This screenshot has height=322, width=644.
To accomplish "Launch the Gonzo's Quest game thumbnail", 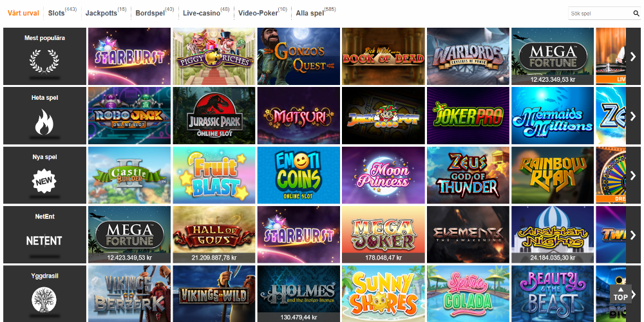I will tap(299, 56).
